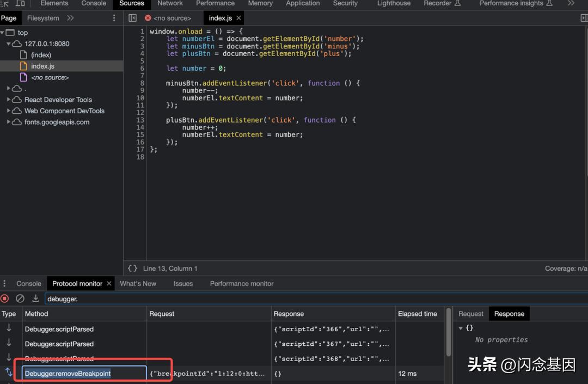This screenshot has width=588, height=384.
Task: Toggle the device toolbar icon
Action: (20, 3)
